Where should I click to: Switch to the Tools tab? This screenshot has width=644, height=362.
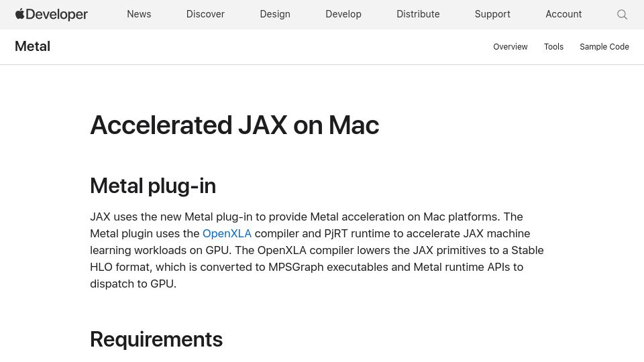point(553,47)
